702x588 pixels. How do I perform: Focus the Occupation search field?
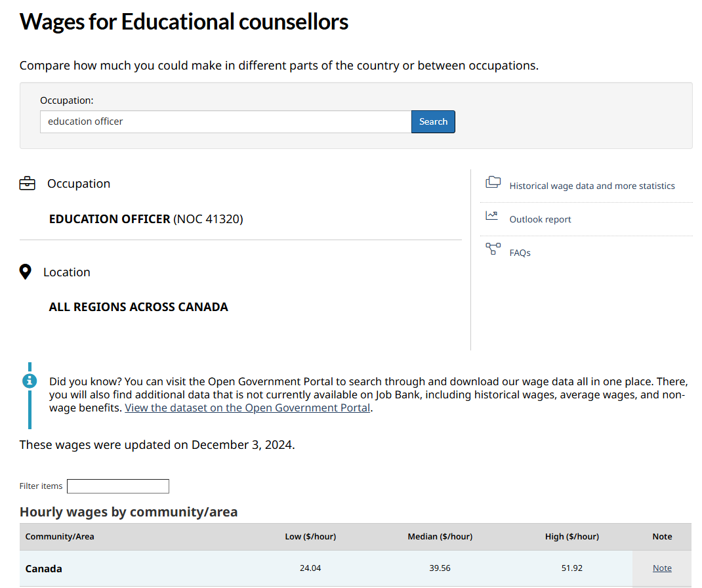click(x=226, y=121)
